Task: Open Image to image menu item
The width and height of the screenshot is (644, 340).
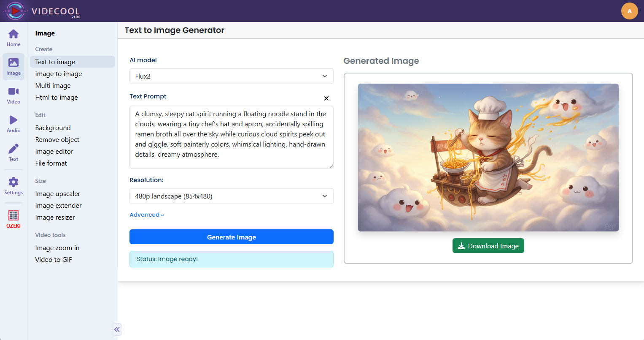Action: 59,74
